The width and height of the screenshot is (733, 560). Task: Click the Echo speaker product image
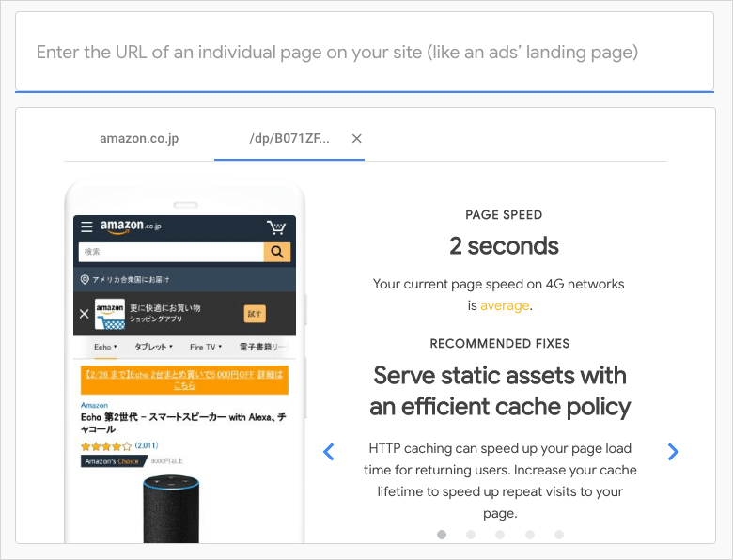click(171, 509)
